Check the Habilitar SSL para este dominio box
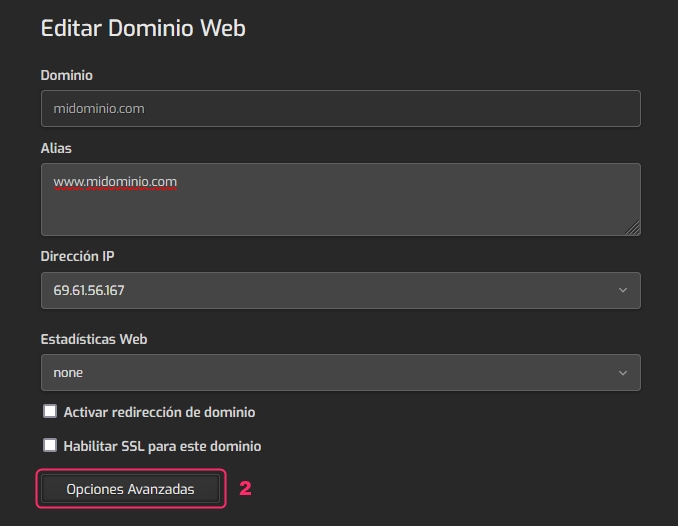The image size is (678, 526). click(50, 446)
